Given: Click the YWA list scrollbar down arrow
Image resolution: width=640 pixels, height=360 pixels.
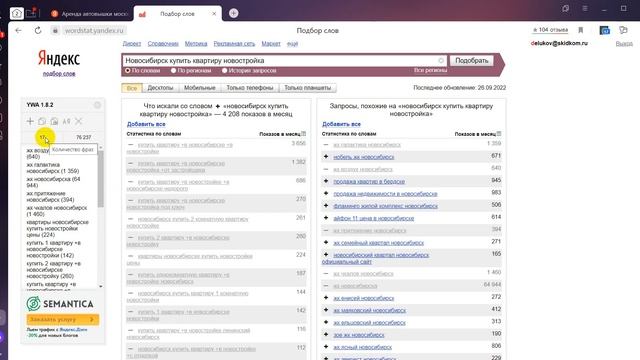Looking at the screenshot, I should click(x=100, y=287).
